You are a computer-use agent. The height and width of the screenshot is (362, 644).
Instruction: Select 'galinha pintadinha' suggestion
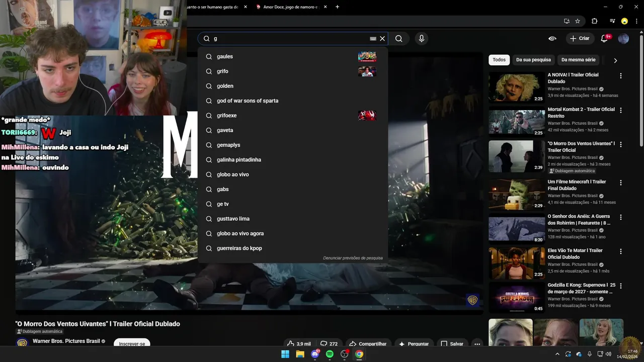pos(293,160)
